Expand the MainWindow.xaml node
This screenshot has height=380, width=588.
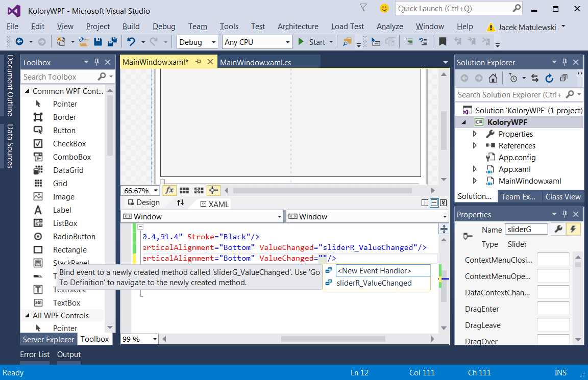click(x=475, y=181)
